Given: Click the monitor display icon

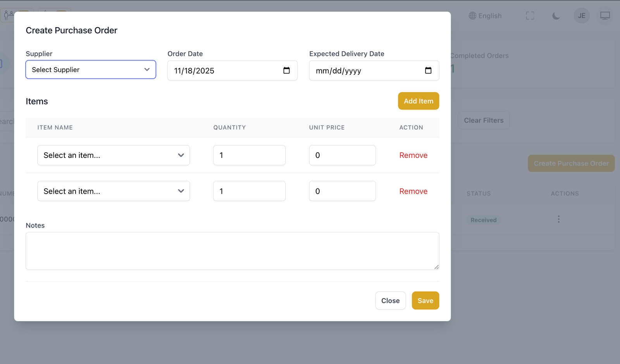Looking at the screenshot, I should click(604, 16).
